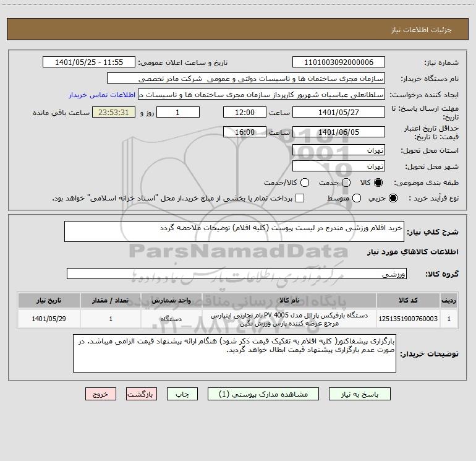Click the دستگاه unit cell
The width and height of the screenshot is (476, 461).
click(x=171, y=319)
